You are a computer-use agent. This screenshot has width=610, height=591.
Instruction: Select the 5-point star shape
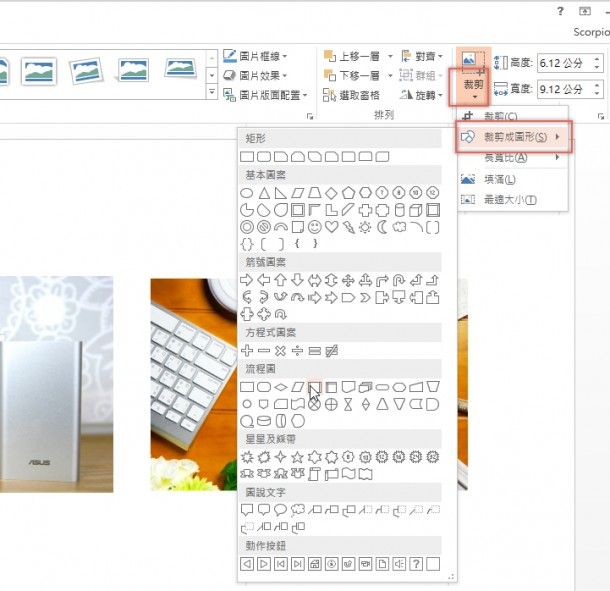tap(297, 457)
